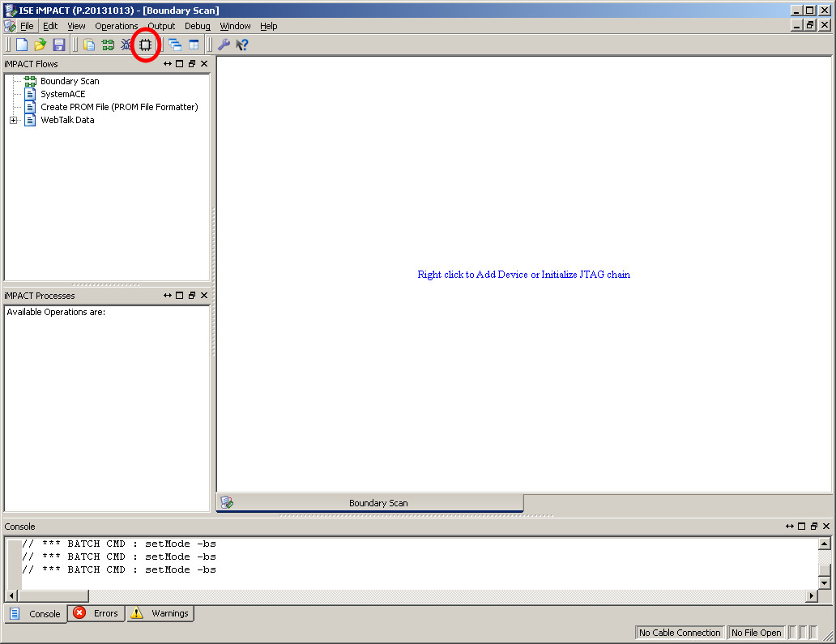Screen dimensions: 836x644
Task: Switch to the Warnings tab
Action: 160,613
